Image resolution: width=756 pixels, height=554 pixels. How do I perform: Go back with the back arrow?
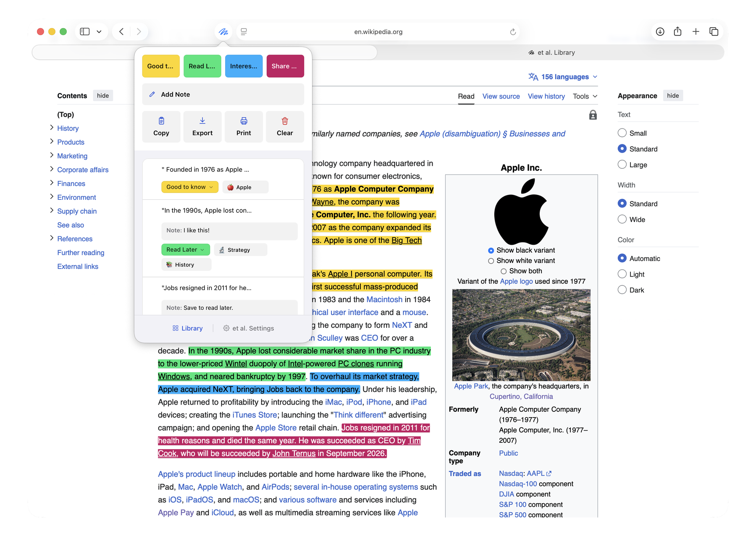point(121,31)
